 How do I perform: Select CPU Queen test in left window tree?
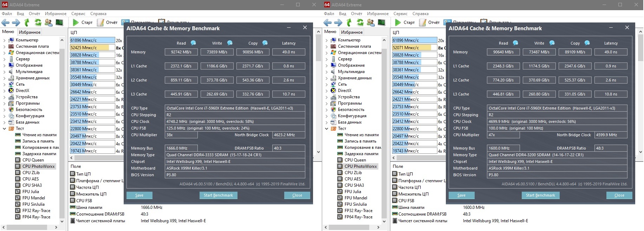pos(33,160)
